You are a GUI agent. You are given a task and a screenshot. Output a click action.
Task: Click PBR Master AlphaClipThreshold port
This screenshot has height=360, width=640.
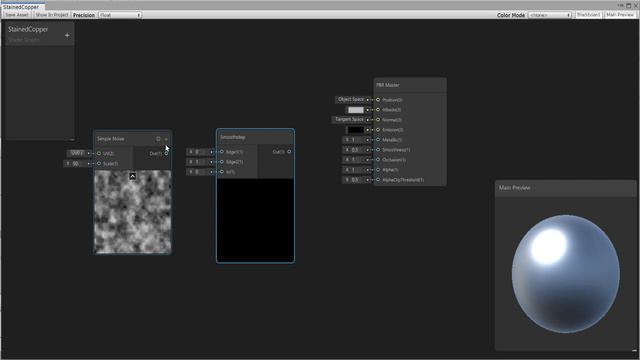(378, 180)
